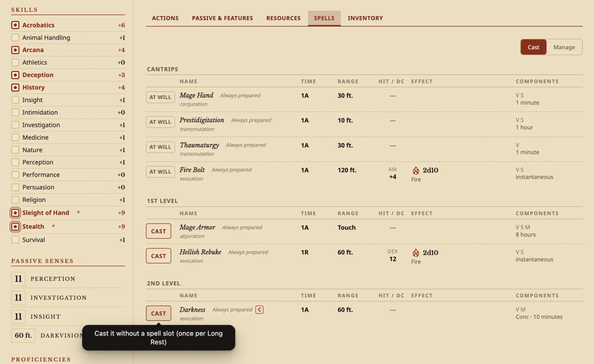Check the Perception proficiency box
The width and height of the screenshot is (594, 364).
click(15, 162)
